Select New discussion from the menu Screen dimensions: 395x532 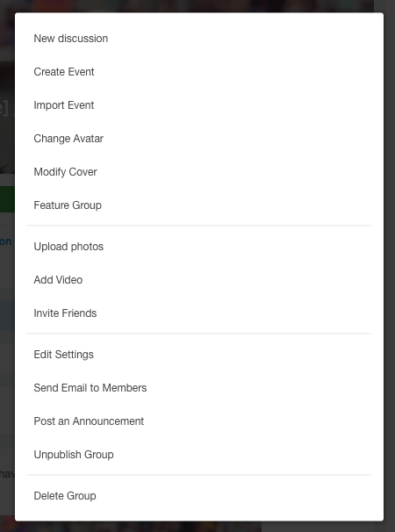point(199,39)
